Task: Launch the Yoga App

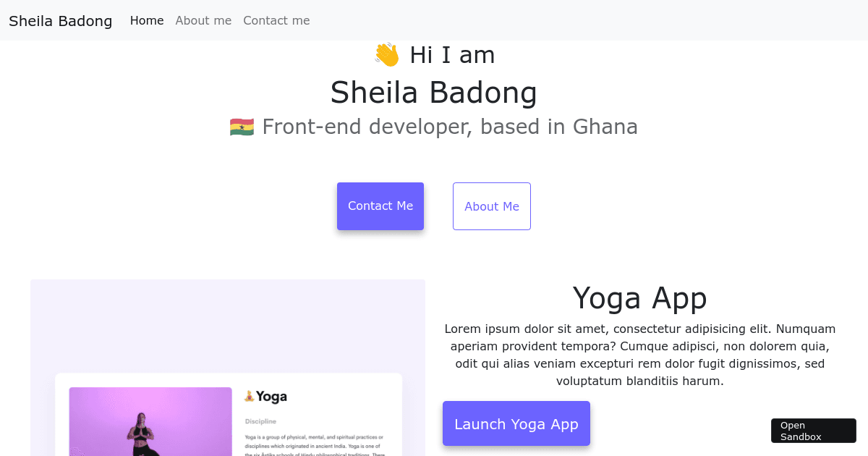Action: tap(516, 423)
